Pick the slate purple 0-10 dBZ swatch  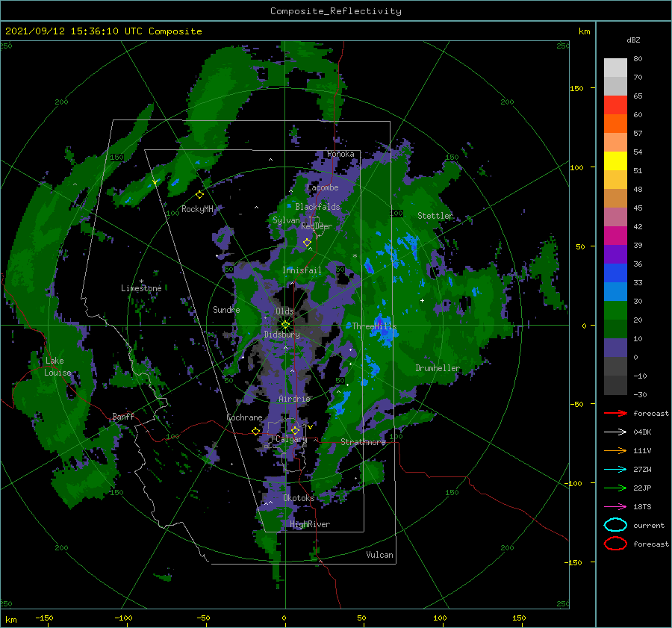pos(615,348)
